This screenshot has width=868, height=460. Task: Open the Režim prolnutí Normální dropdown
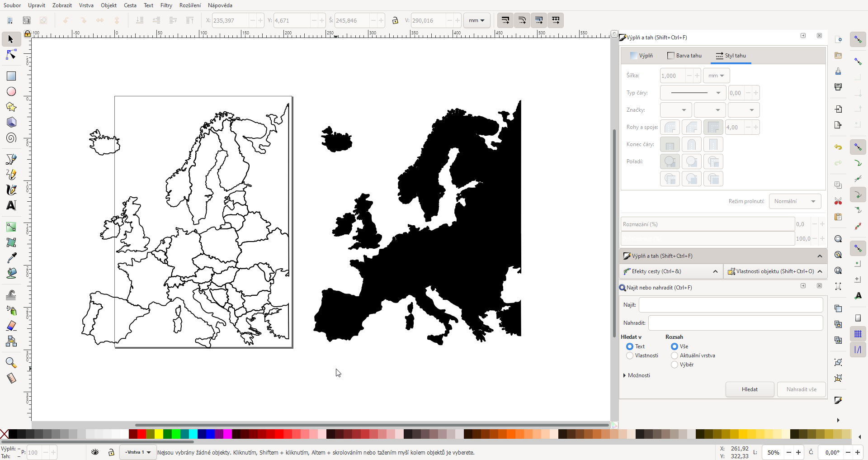[794, 201]
